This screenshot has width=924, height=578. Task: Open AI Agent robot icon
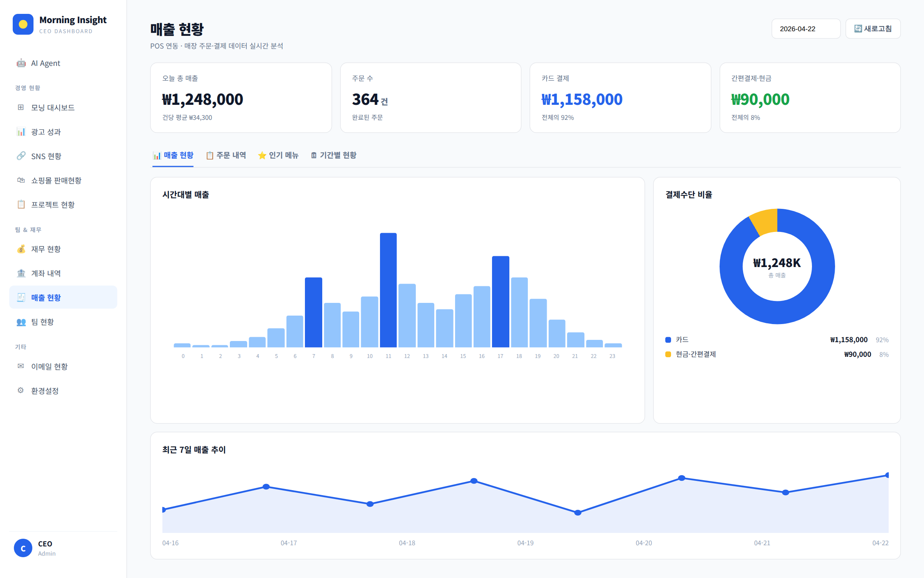[21, 63]
